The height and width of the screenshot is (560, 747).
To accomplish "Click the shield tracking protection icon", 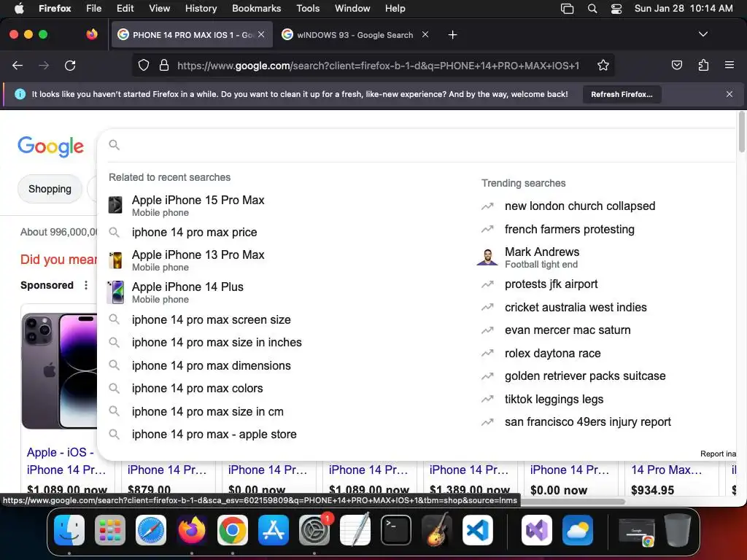I will 144,65.
